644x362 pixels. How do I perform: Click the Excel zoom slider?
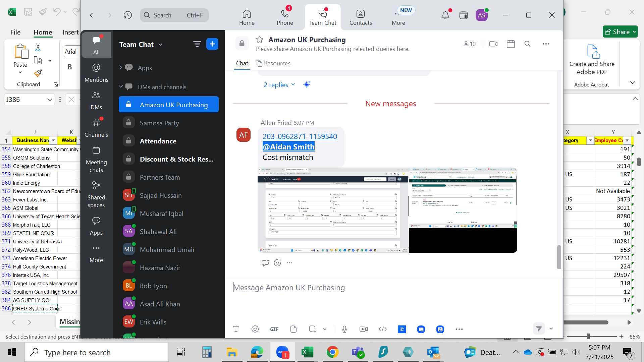coord(588,336)
